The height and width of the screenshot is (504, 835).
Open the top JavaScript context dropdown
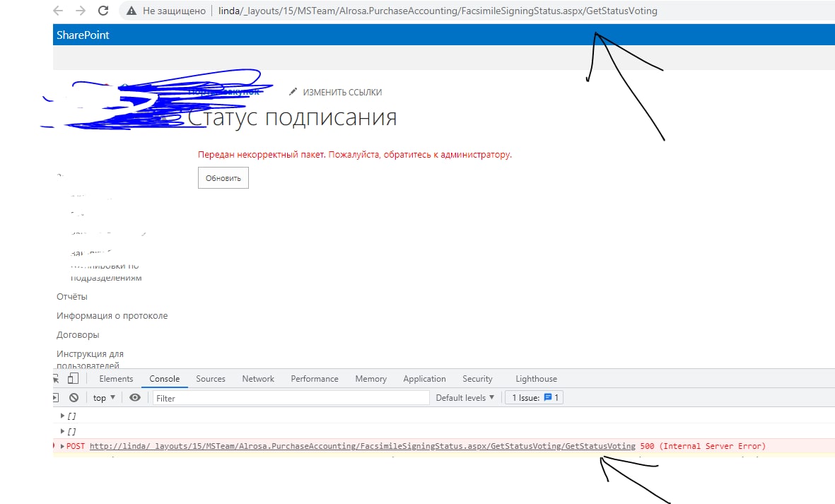[x=105, y=397]
